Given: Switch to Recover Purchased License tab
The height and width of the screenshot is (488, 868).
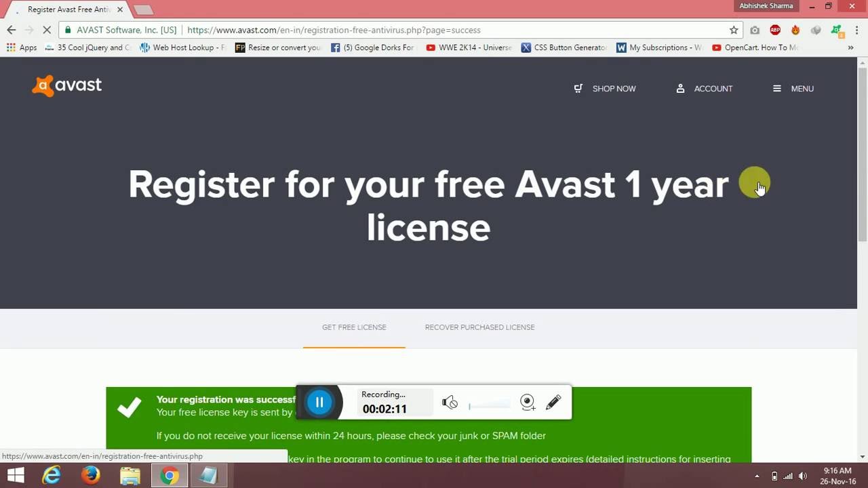Looking at the screenshot, I should [479, 327].
